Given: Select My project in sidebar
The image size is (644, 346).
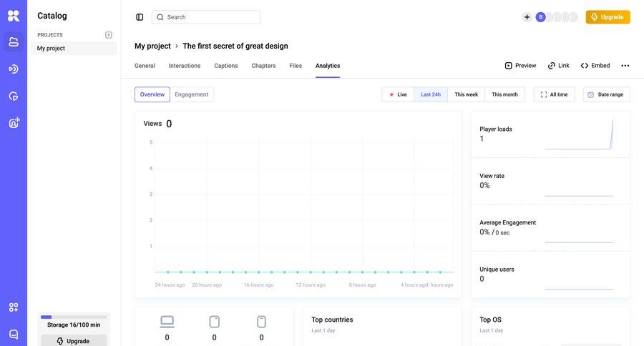Looking at the screenshot, I should (x=74, y=49).
